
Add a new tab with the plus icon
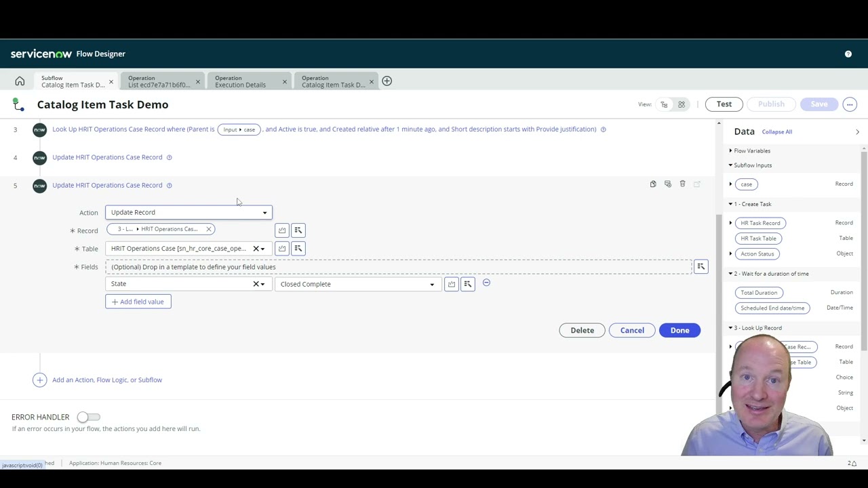pyautogui.click(x=387, y=81)
